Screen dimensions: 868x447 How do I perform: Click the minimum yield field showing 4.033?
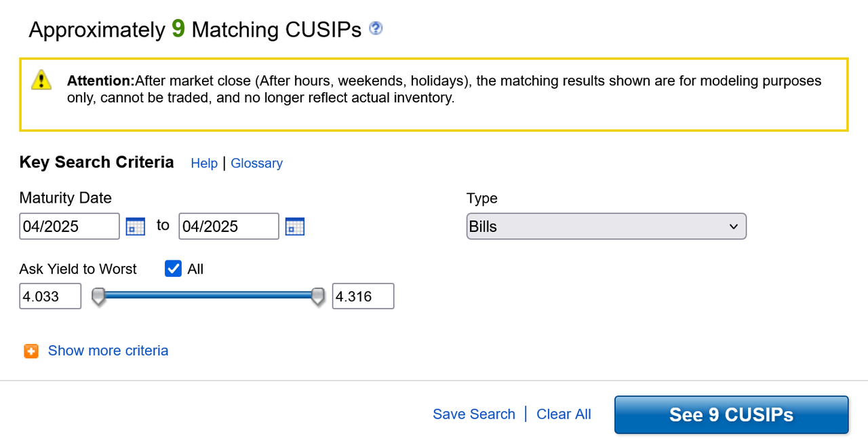point(50,296)
